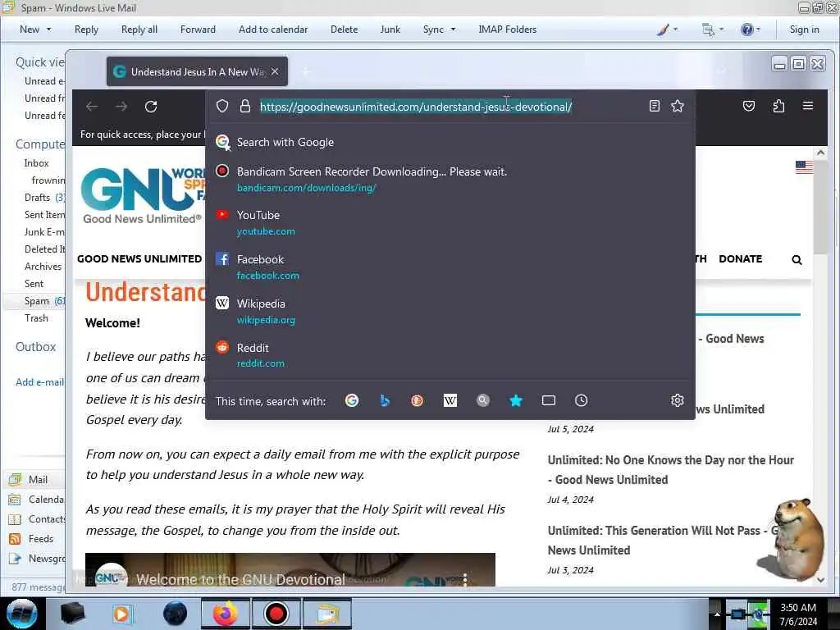Search this time with Google icon
The width and height of the screenshot is (840, 630).
(x=352, y=400)
